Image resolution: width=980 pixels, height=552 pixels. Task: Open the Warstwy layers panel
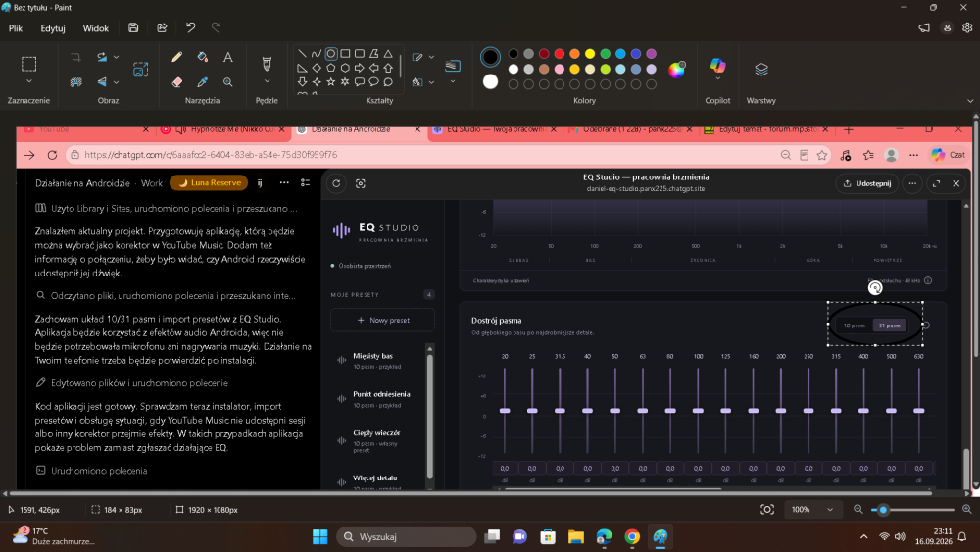pyautogui.click(x=761, y=70)
